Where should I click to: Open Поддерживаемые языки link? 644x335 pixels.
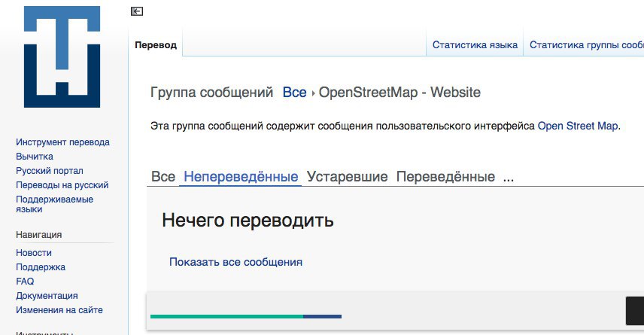(x=55, y=204)
